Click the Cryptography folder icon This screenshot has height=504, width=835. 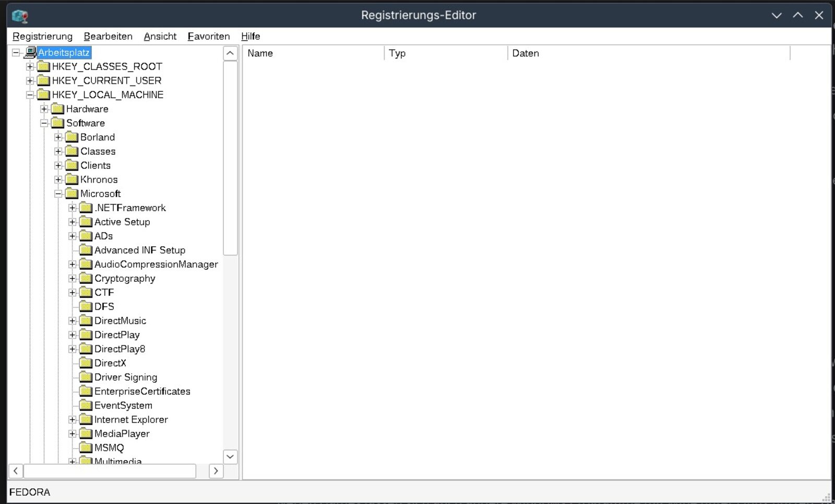coord(86,279)
